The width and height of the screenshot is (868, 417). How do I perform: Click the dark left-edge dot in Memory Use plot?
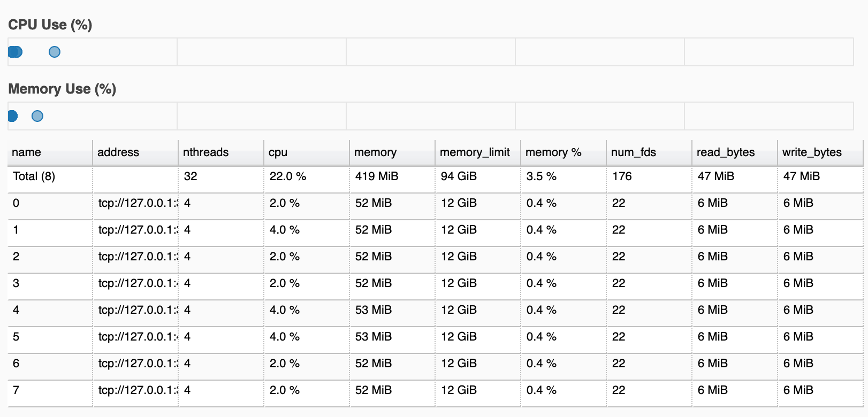click(x=13, y=116)
